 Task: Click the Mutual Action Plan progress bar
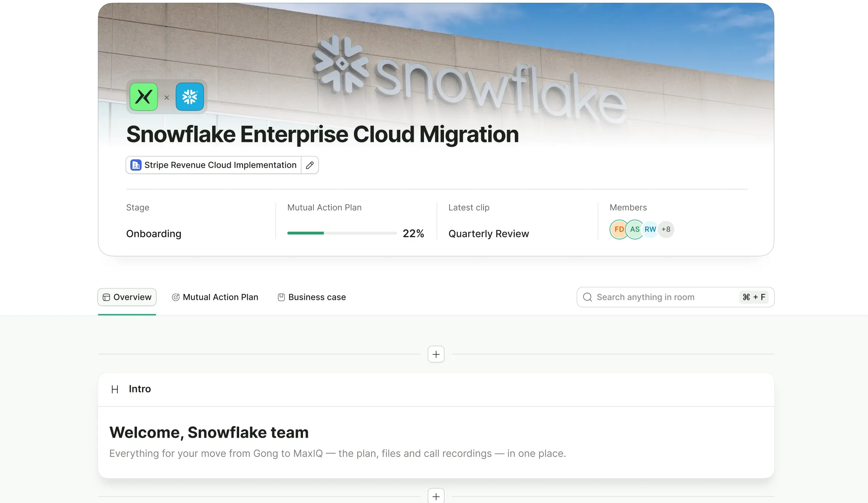tap(342, 233)
